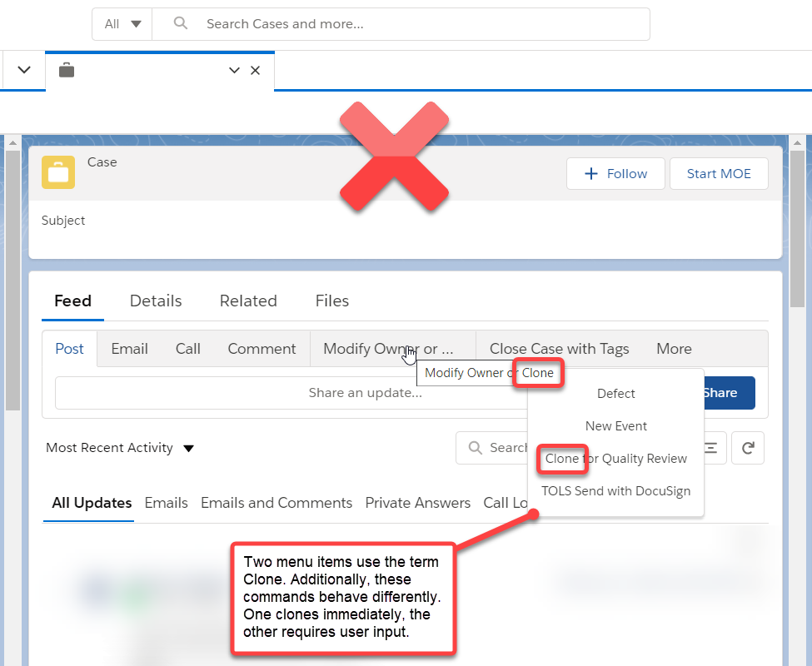
Task: Open the All search scope dropdown
Action: pos(122,24)
